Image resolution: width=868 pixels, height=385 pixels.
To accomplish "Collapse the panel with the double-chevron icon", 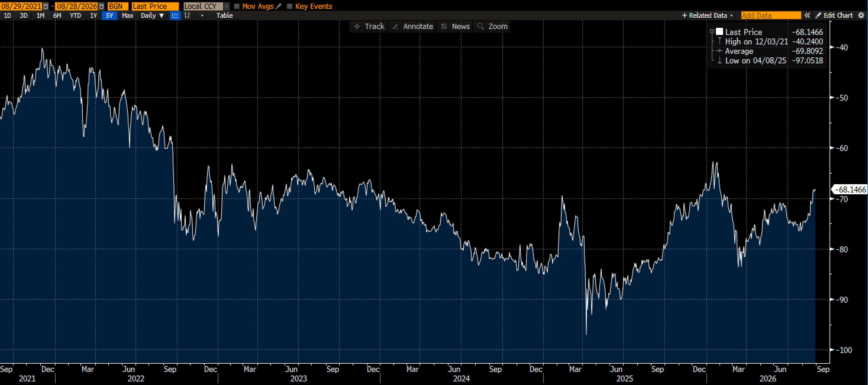I will [x=807, y=15].
